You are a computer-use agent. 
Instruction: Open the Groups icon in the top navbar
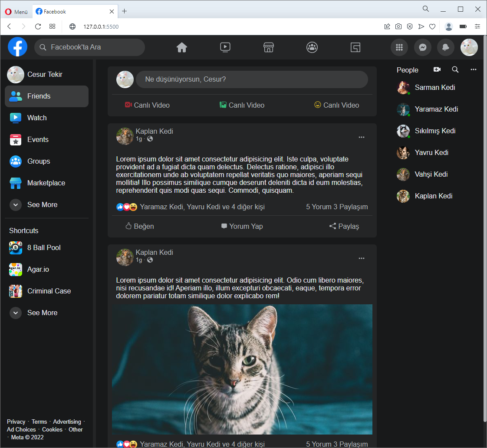click(x=312, y=47)
